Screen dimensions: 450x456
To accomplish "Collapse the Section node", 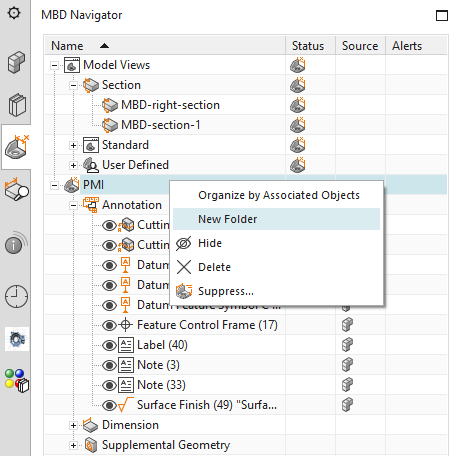I will (73, 85).
